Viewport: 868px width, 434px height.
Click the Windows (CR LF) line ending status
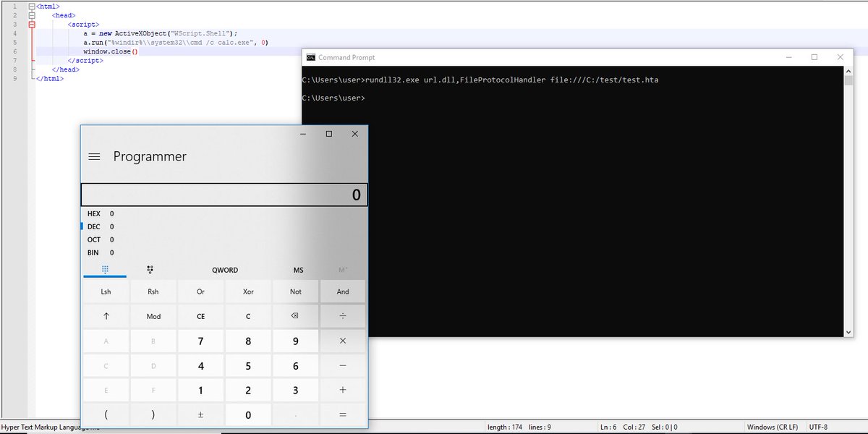773,427
